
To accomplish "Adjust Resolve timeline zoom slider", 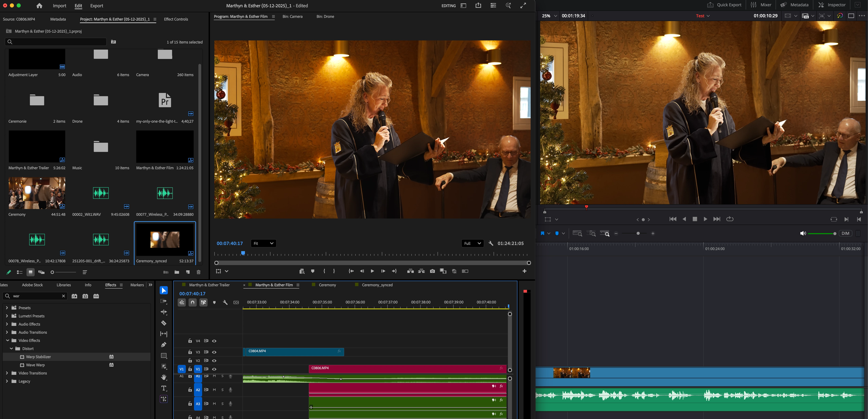I will click(634, 233).
